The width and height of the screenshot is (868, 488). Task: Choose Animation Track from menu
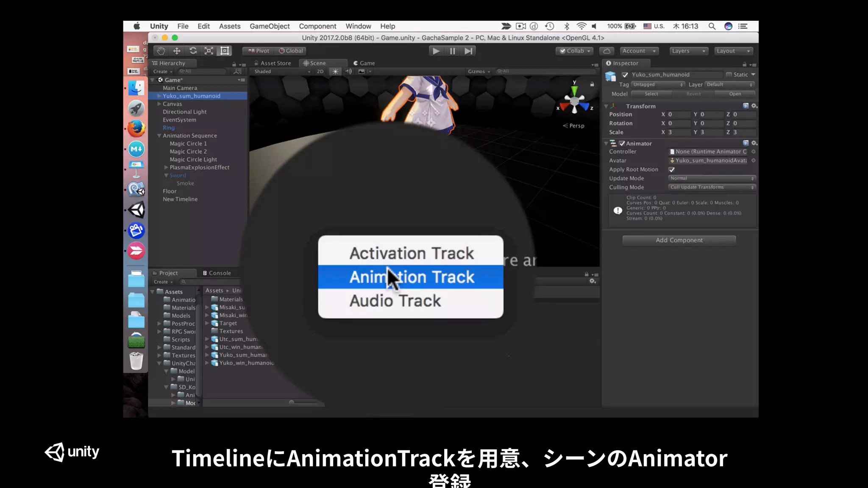point(411,277)
